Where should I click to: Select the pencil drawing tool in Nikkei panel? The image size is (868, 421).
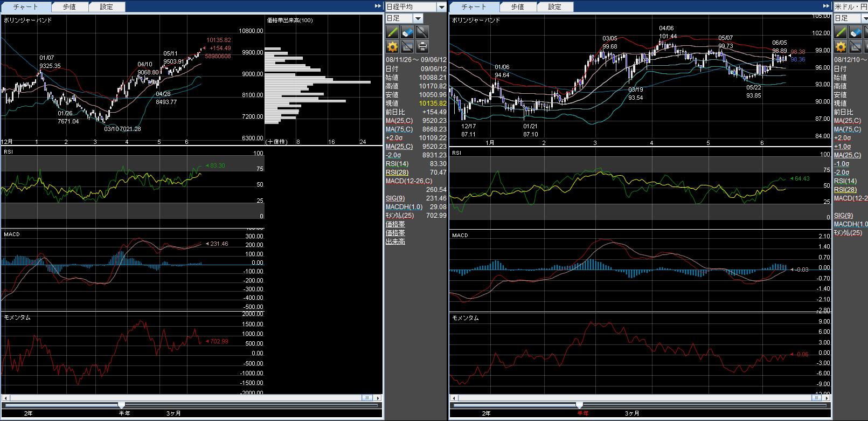coord(392,32)
